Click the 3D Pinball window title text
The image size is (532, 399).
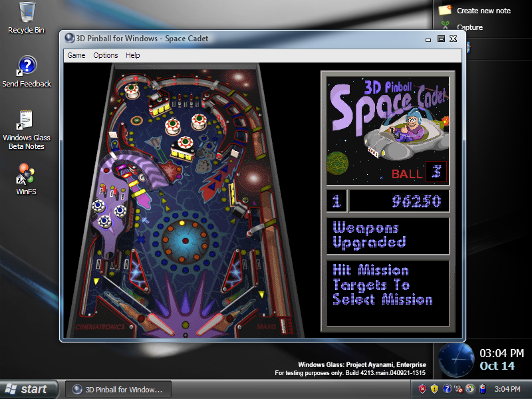coord(142,39)
